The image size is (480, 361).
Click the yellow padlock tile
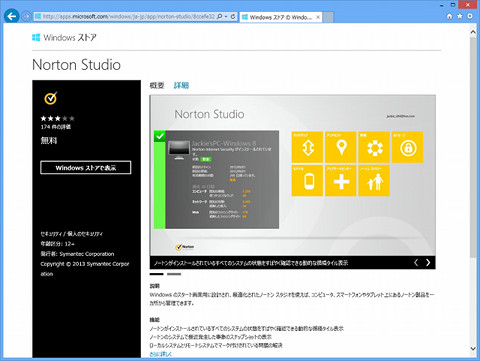click(407, 147)
